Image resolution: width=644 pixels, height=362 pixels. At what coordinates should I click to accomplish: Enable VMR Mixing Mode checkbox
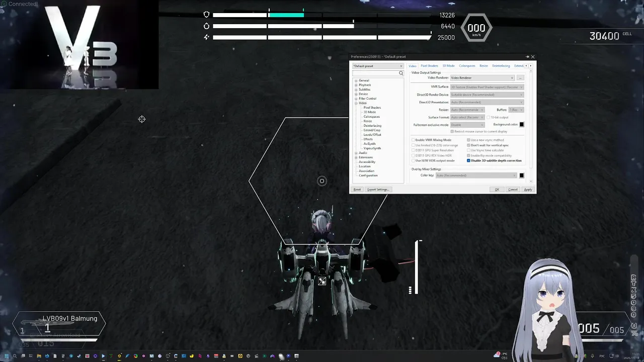[x=413, y=140]
